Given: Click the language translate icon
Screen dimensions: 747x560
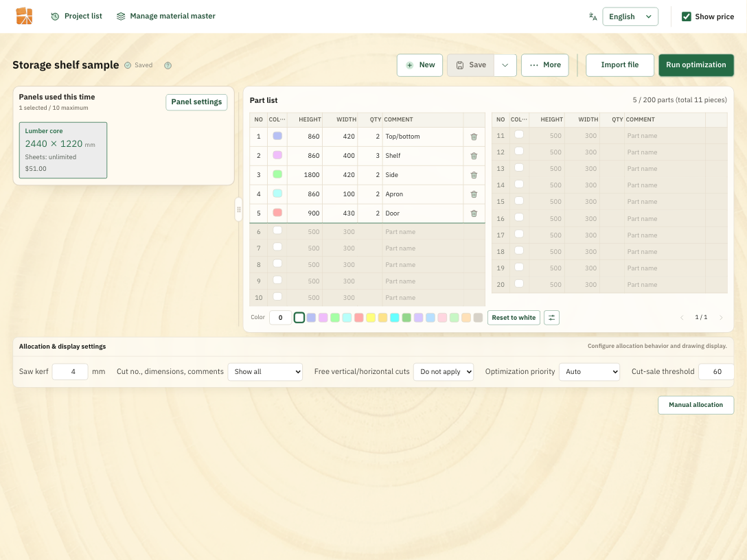Looking at the screenshot, I should [593, 16].
